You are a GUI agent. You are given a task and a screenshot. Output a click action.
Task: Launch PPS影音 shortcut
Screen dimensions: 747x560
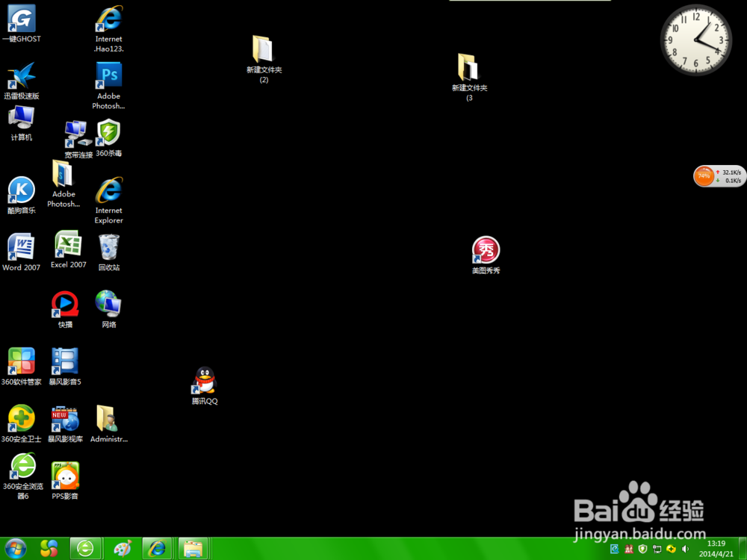tap(65, 481)
